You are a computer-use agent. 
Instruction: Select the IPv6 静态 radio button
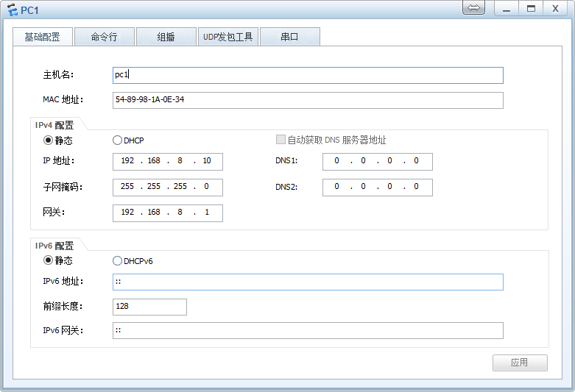(48, 260)
